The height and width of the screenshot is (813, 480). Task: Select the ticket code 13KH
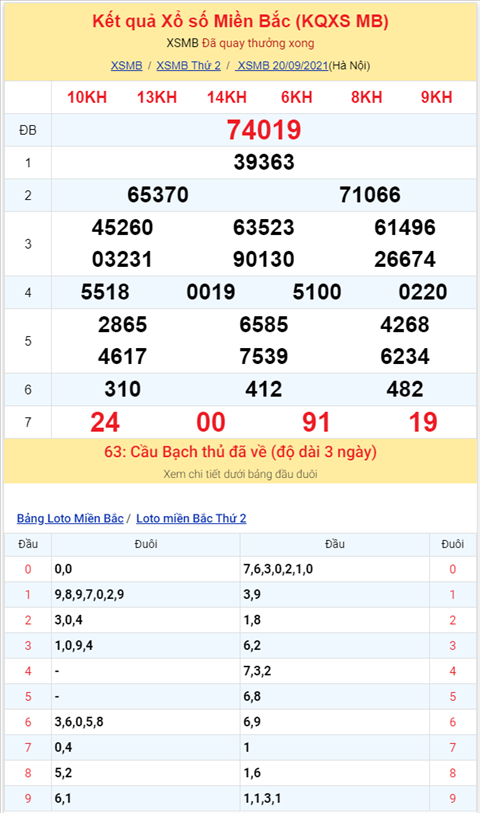click(157, 97)
